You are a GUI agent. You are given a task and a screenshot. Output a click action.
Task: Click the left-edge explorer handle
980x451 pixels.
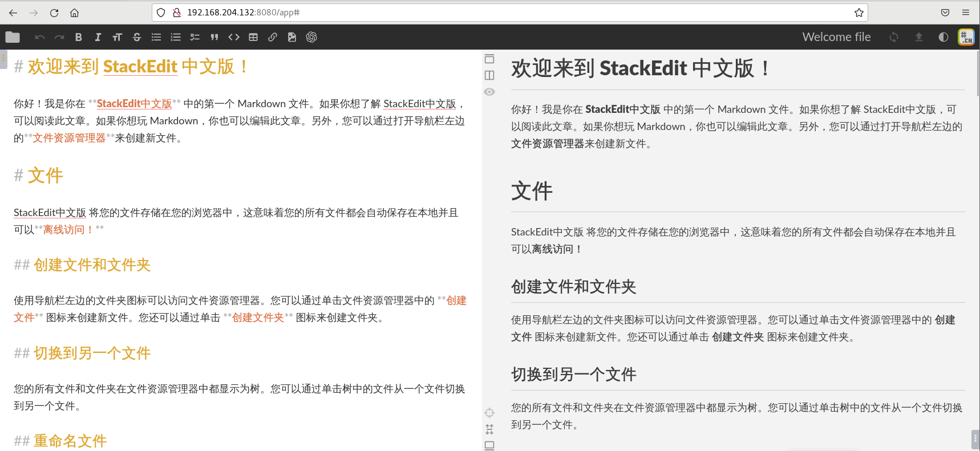(x=3, y=59)
